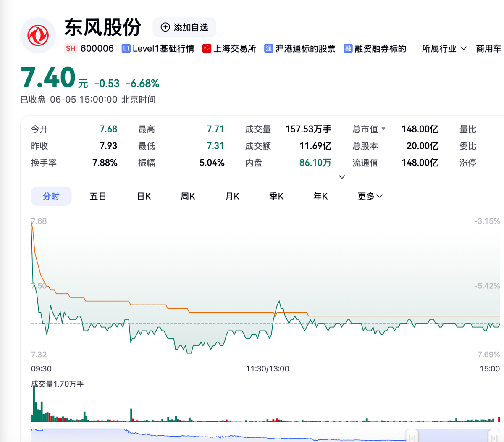Click the 涨停 label
The width and height of the screenshot is (504, 442).
pyautogui.click(x=468, y=163)
